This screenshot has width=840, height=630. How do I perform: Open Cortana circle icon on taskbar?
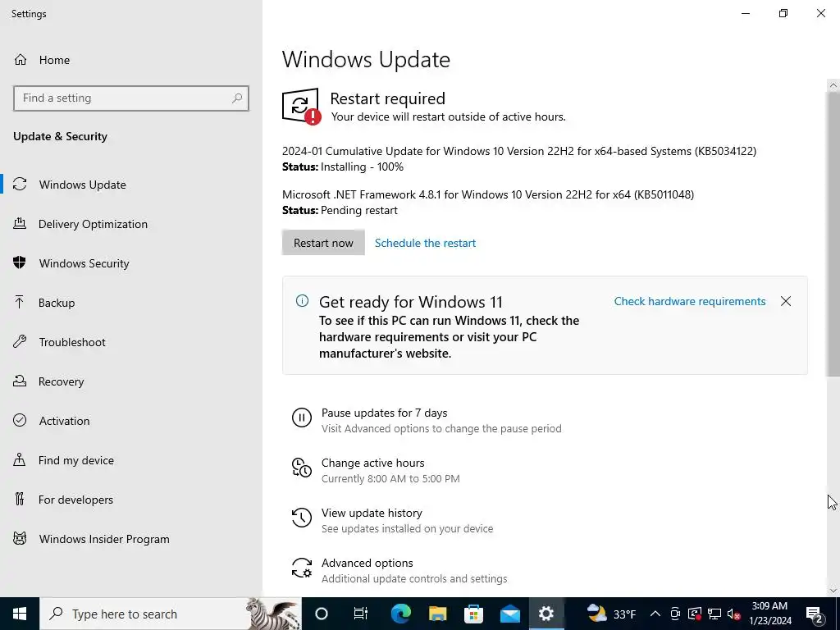pyautogui.click(x=322, y=614)
